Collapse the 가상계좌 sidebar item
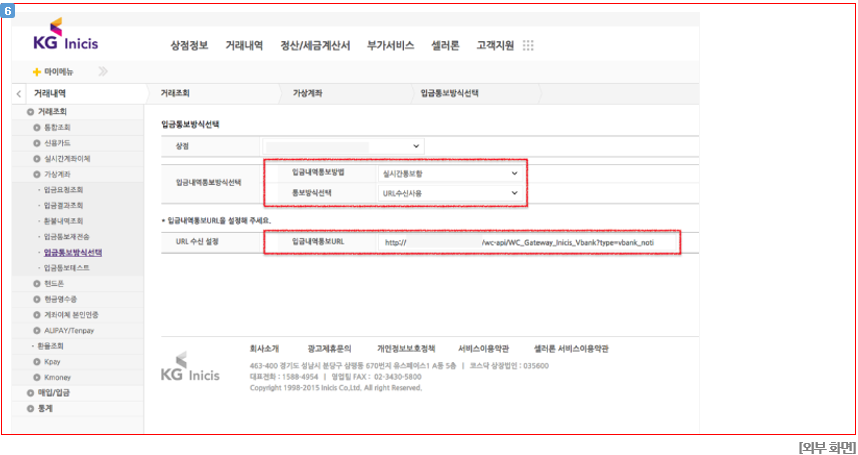858x455 pixels. (x=37, y=174)
